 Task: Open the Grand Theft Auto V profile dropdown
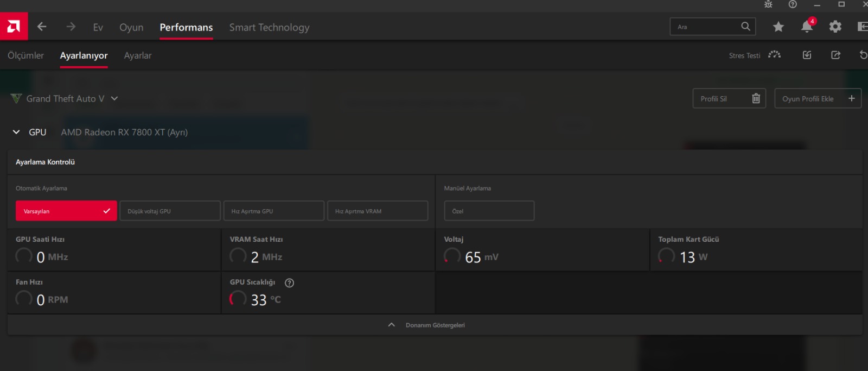(x=65, y=98)
